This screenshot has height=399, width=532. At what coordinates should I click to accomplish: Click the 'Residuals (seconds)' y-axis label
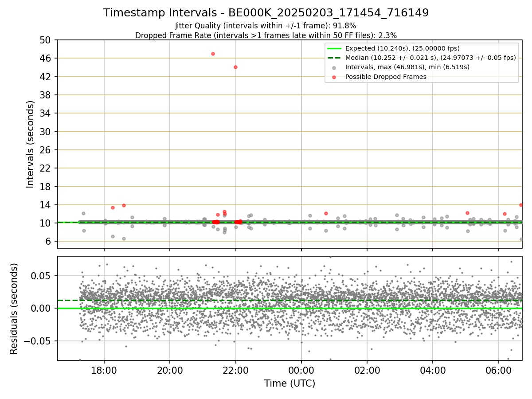tap(14, 309)
